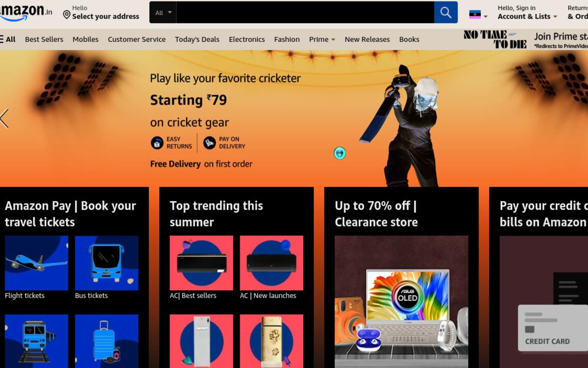Open AC Best sellers tile
Screen dimensions: 588x368
click(x=201, y=263)
